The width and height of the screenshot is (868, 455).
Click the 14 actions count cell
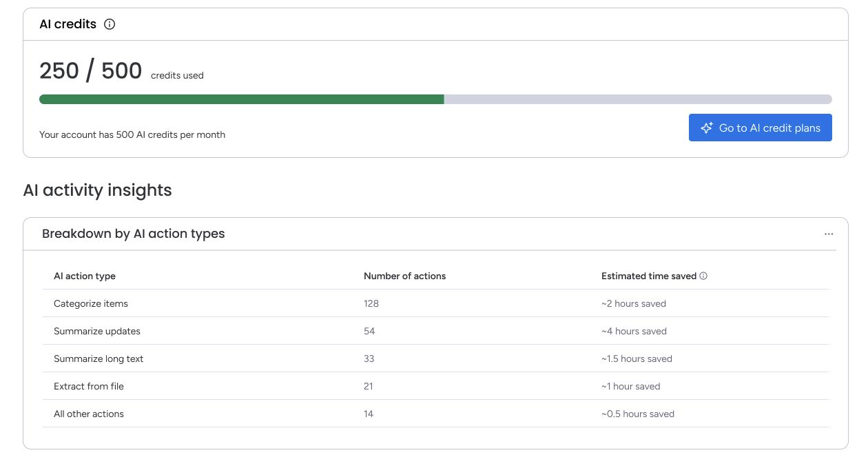369,414
